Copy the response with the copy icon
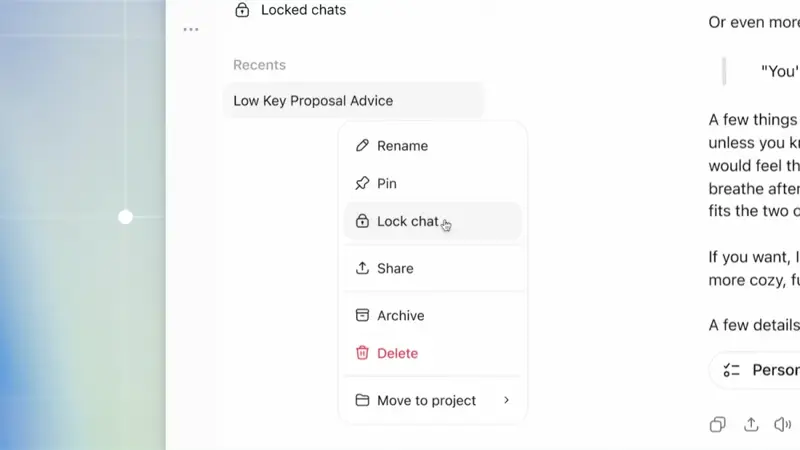 [717, 424]
